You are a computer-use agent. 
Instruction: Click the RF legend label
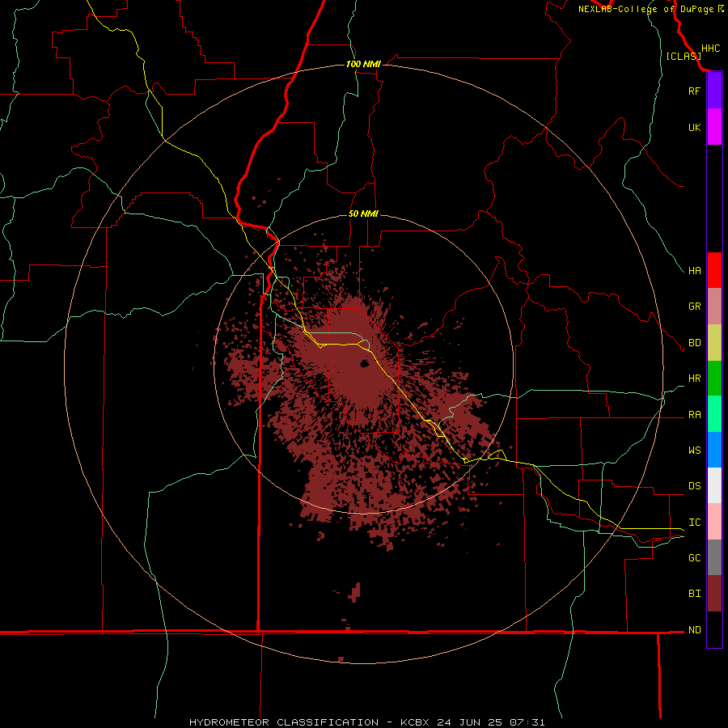[x=694, y=91]
